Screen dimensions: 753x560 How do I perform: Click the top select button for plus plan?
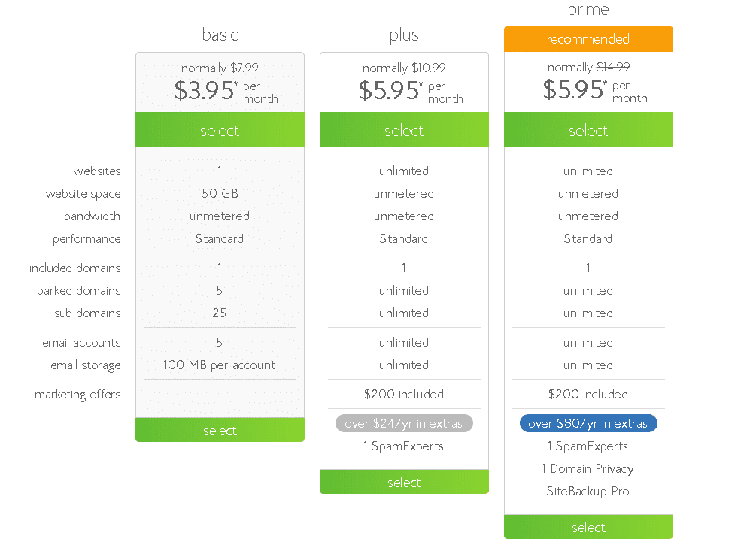(404, 129)
